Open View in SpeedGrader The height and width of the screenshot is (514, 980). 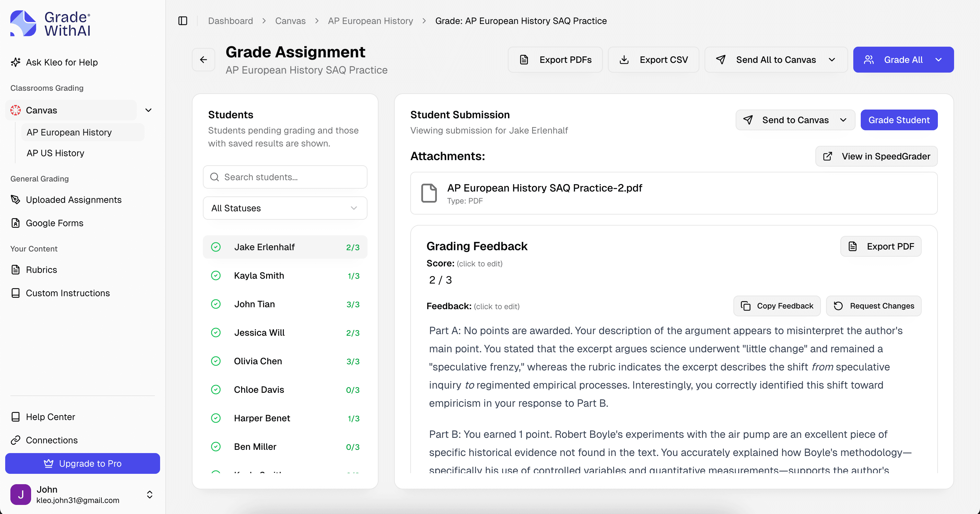tap(876, 156)
